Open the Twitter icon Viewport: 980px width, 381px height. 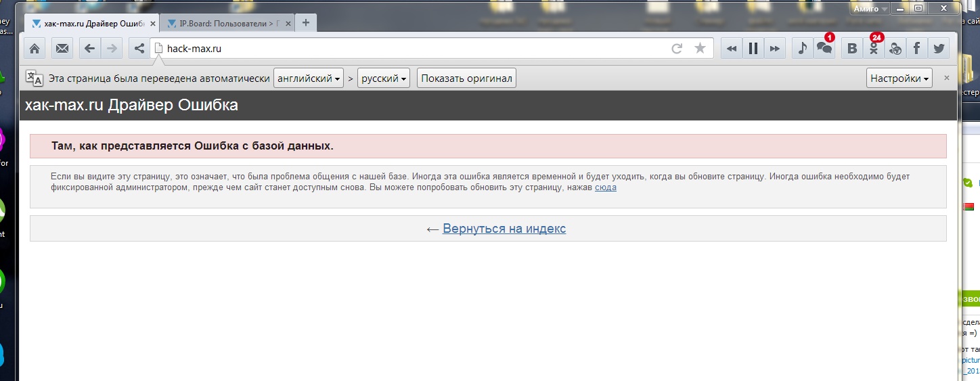[x=939, y=49]
